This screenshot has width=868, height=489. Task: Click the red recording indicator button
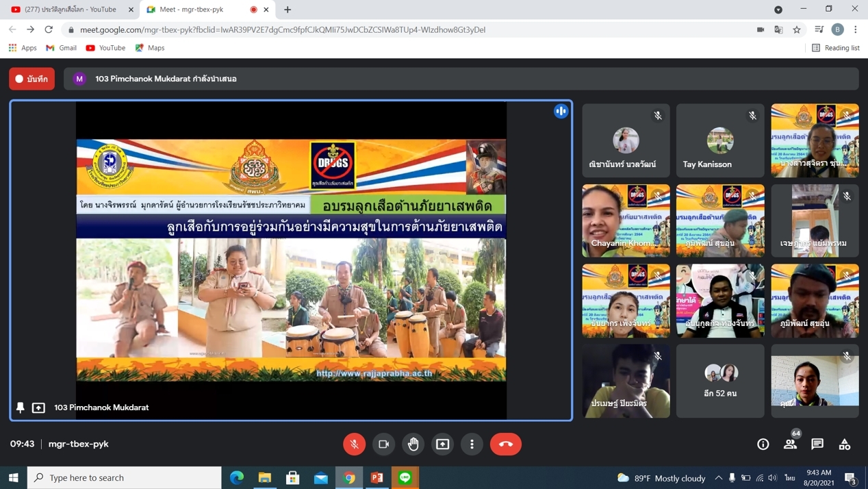pos(31,79)
